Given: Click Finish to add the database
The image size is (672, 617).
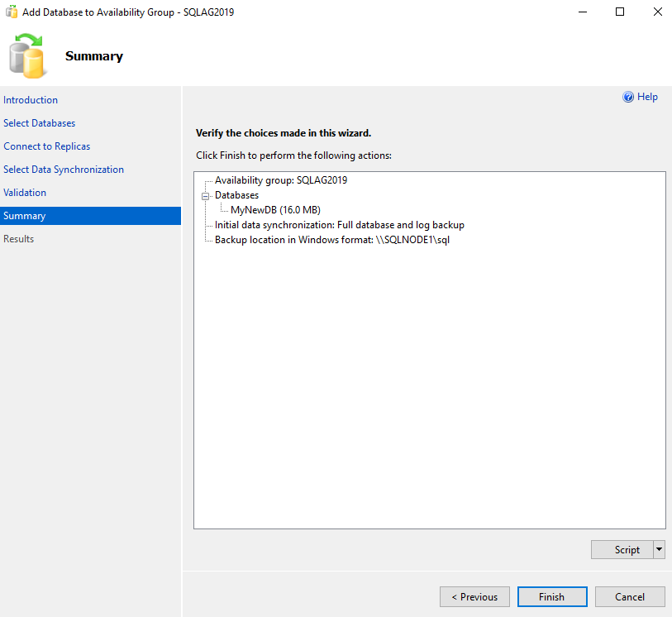Looking at the screenshot, I should click(551, 596).
